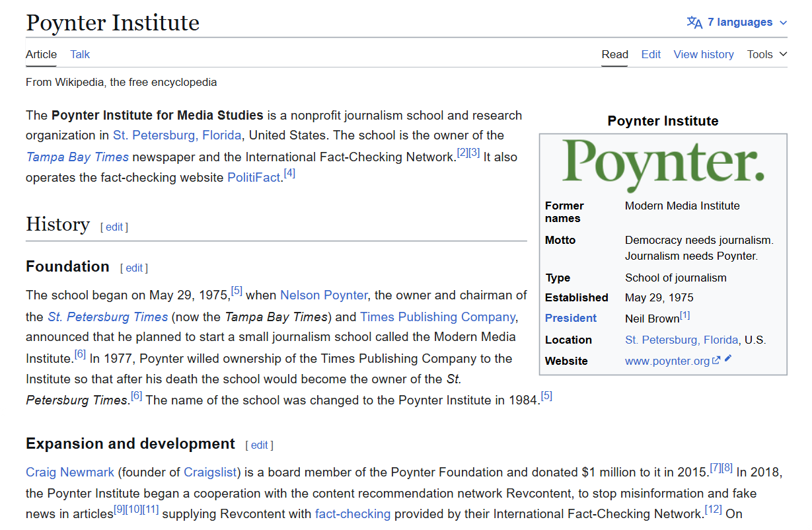This screenshot has height=530, width=812.
Task: Open the View history tab
Action: click(x=703, y=54)
